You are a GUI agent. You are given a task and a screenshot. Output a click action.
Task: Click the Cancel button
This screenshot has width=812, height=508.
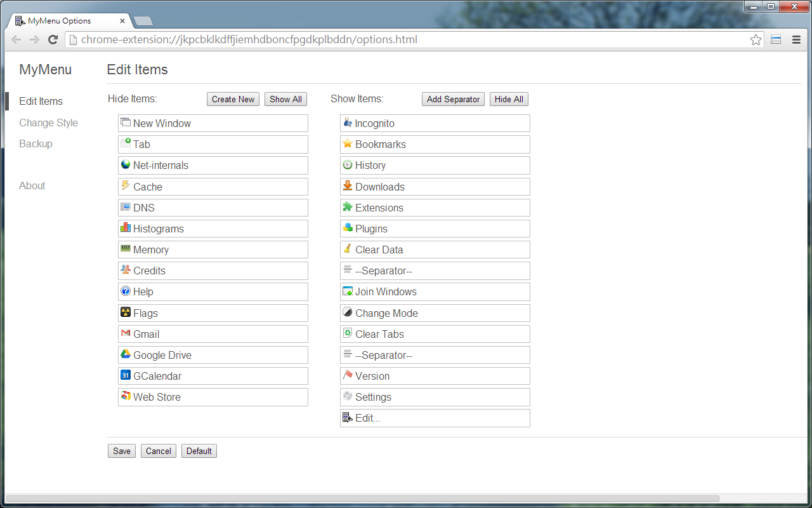tap(159, 451)
